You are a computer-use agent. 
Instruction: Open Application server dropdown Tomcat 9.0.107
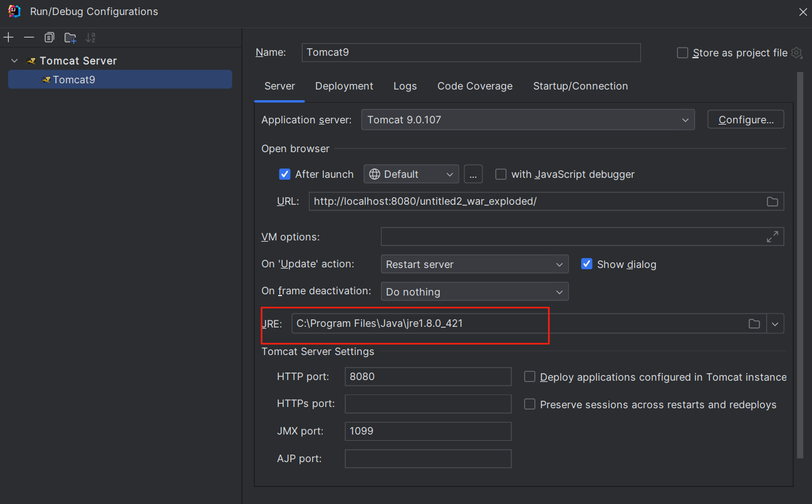click(x=528, y=120)
